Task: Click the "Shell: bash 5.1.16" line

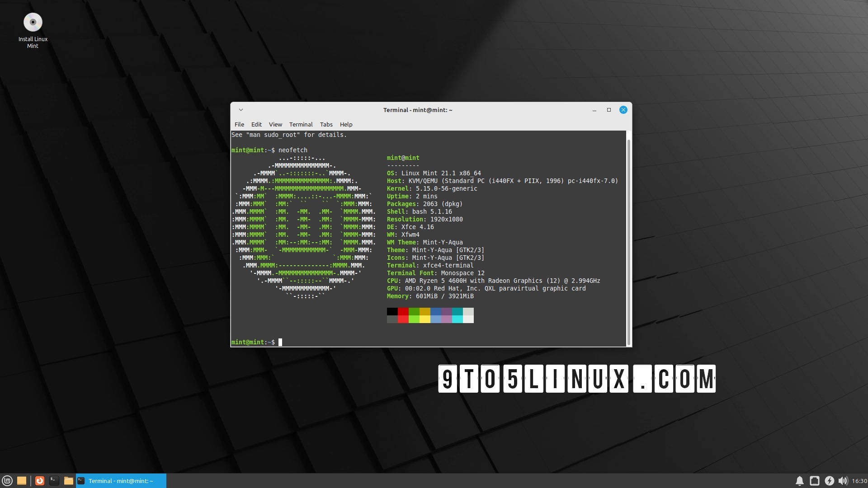Action: click(420, 211)
